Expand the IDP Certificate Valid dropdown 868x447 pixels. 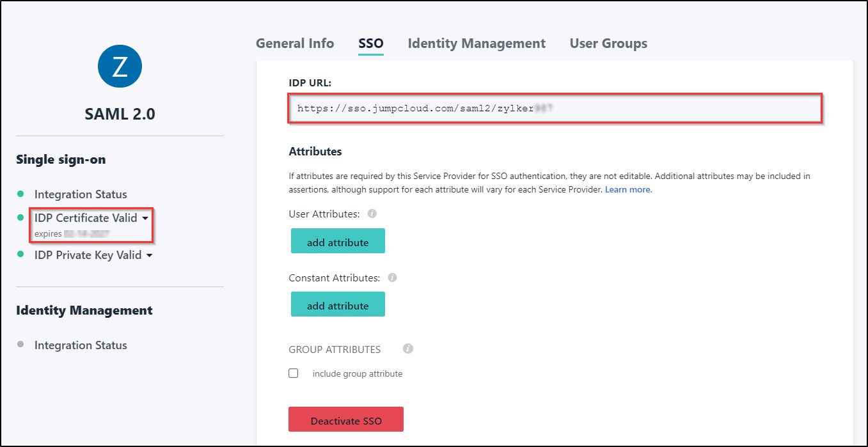click(x=146, y=218)
